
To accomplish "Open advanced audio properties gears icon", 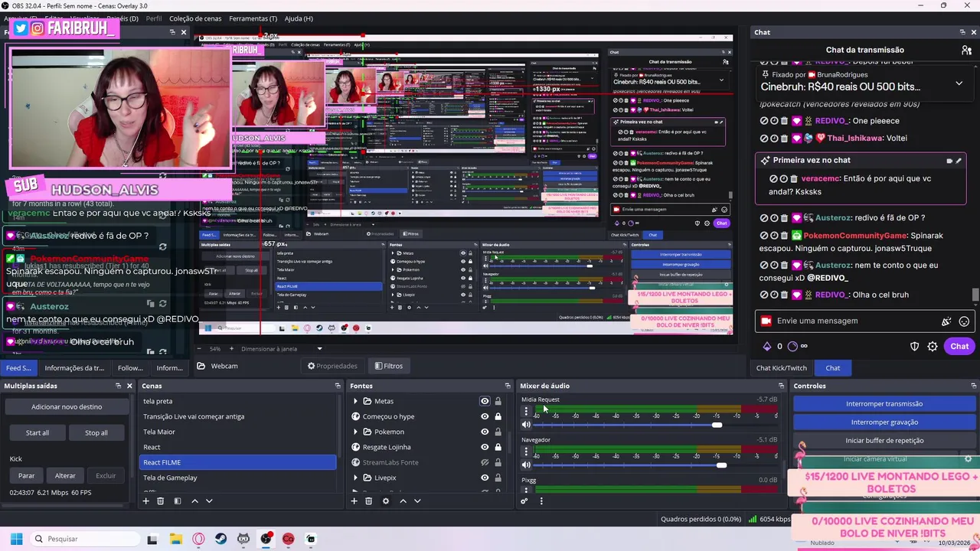I will (524, 501).
